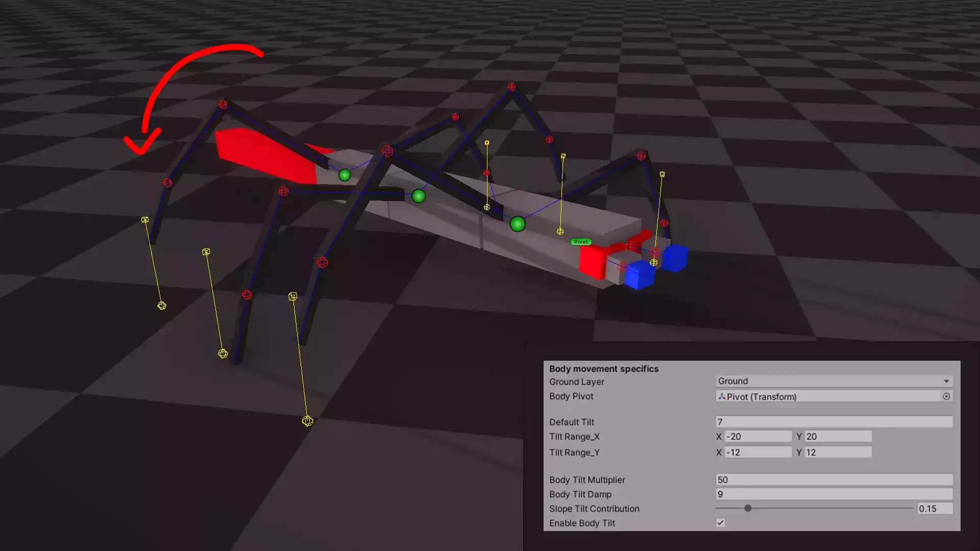Select the middle green sphere gizmo
Screen dimensions: 980x551
419,196
